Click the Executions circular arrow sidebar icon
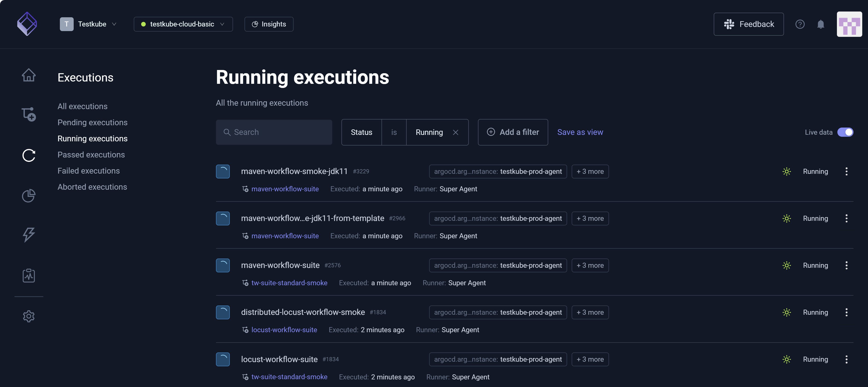 tap(29, 155)
